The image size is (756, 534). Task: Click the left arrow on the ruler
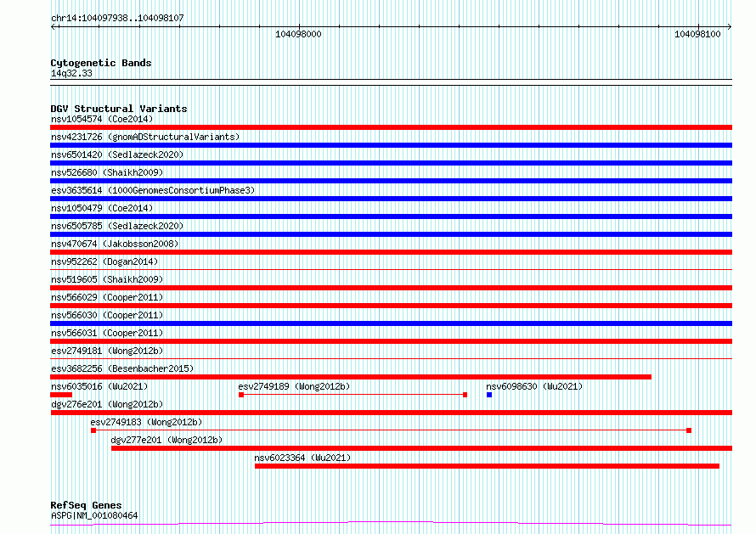pos(54,27)
